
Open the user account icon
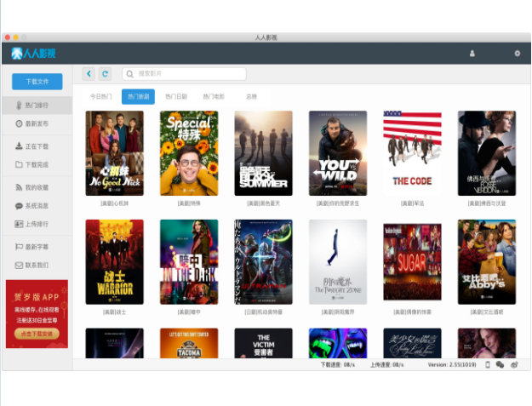[x=472, y=54]
